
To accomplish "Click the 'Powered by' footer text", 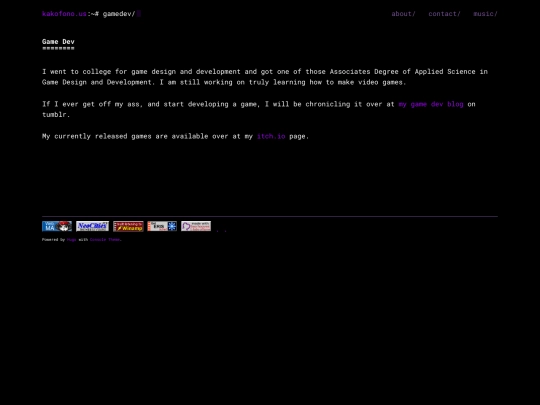I will [53, 240].
